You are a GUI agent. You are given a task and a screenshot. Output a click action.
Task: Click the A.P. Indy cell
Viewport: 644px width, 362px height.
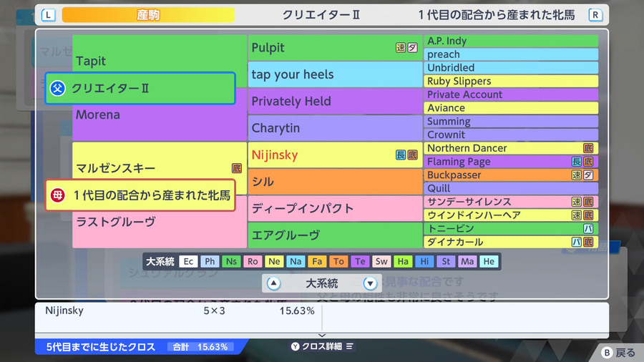510,41
